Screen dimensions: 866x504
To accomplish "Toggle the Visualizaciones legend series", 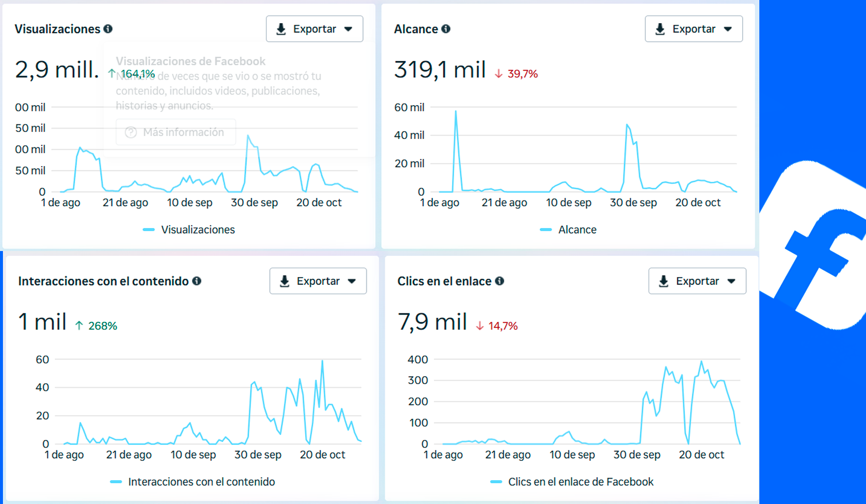I will (189, 229).
